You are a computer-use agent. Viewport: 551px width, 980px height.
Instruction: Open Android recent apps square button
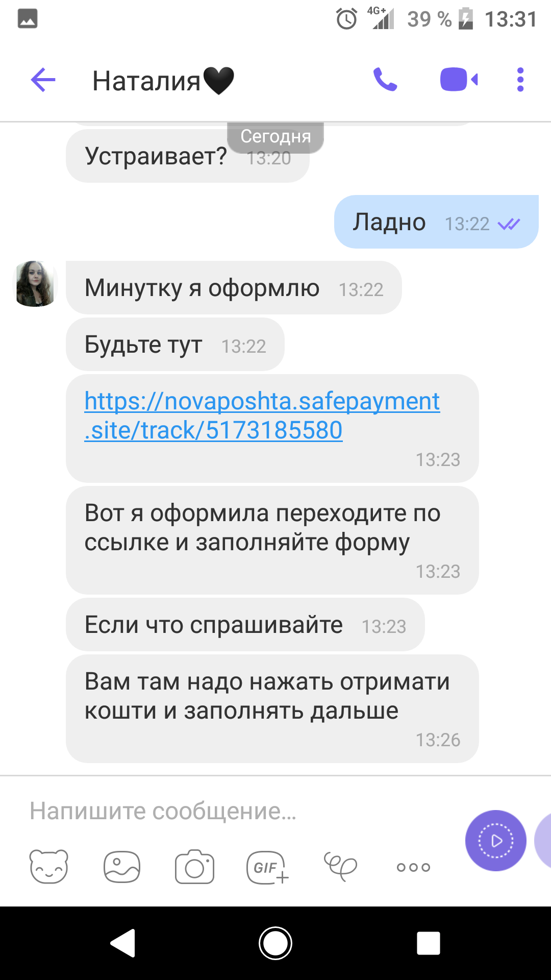[x=428, y=943]
